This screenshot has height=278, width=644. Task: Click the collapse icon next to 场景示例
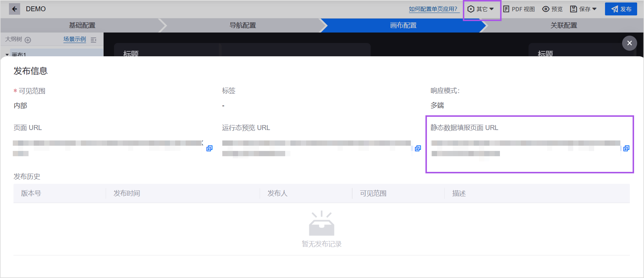(94, 39)
